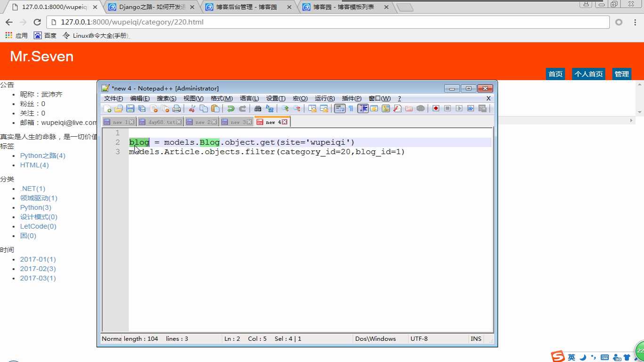Create a new file in Notepad++ toolbar
This screenshot has width=644, height=362.
click(x=107, y=108)
